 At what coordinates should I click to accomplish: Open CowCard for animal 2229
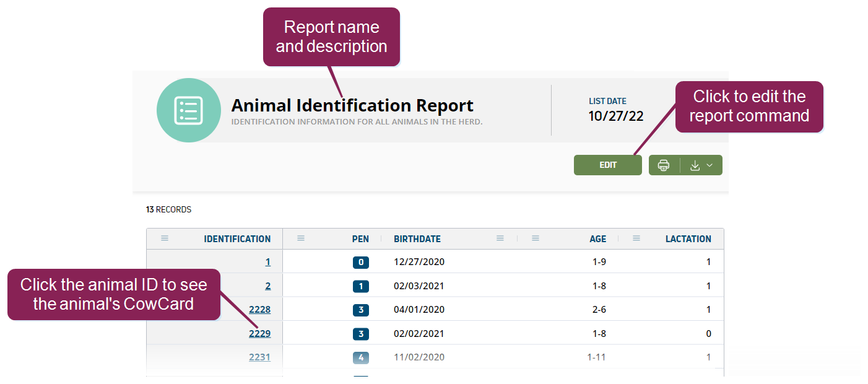click(259, 333)
